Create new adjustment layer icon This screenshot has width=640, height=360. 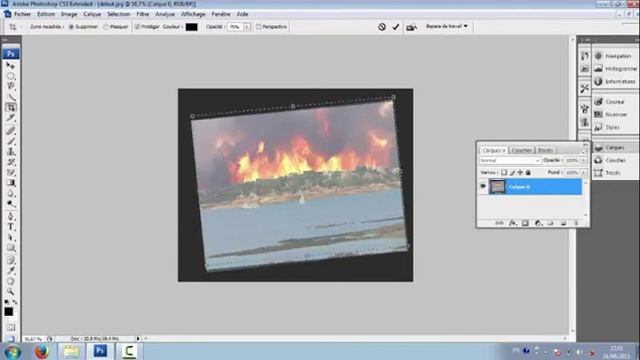[538, 223]
